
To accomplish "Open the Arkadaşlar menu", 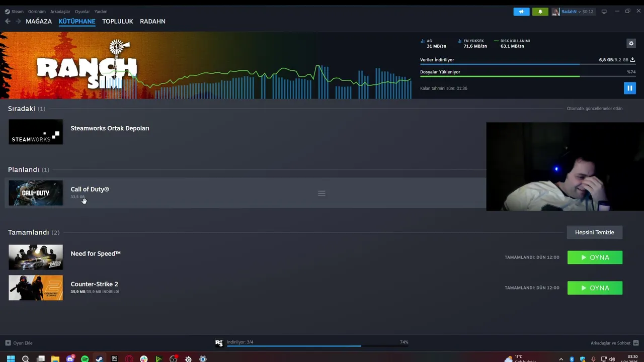I will pyautogui.click(x=60, y=12).
